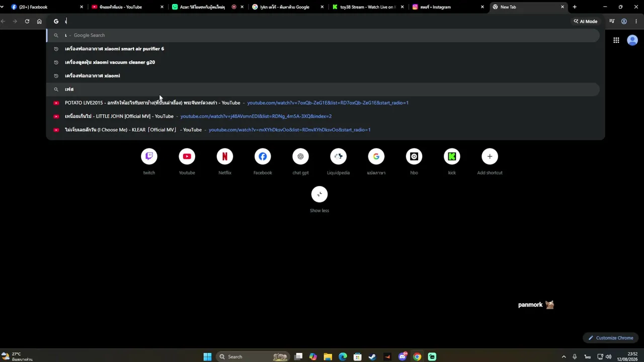Open the Google account avatar
Image resolution: width=644 pixels, height=362 pixels.
pos(632,40)
